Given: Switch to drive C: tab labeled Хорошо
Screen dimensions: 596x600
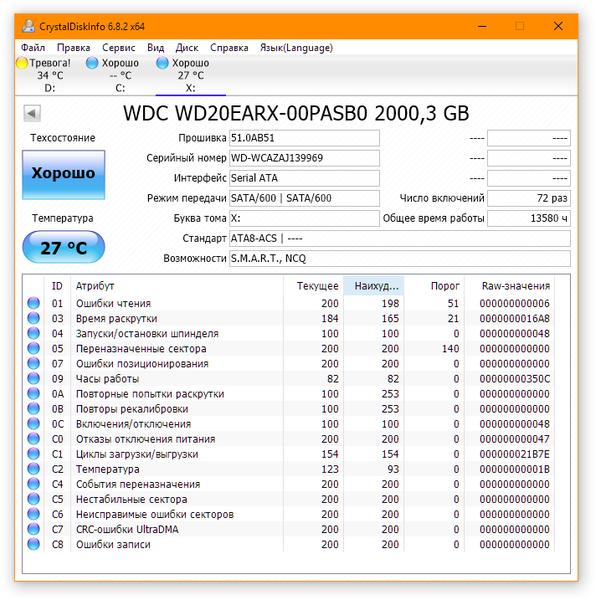Looking at the screenshot, I should click(120, 75).
